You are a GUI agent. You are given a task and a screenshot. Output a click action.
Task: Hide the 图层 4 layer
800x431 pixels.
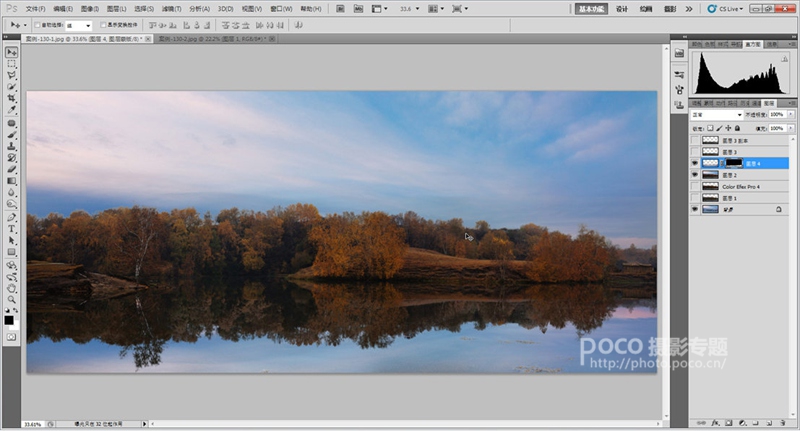pos(695,163)
